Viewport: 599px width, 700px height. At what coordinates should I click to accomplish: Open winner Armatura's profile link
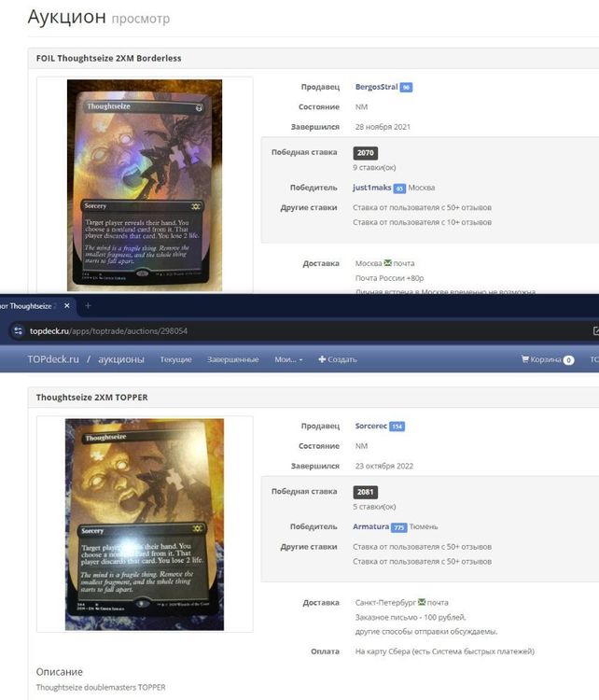pos(371,526)
